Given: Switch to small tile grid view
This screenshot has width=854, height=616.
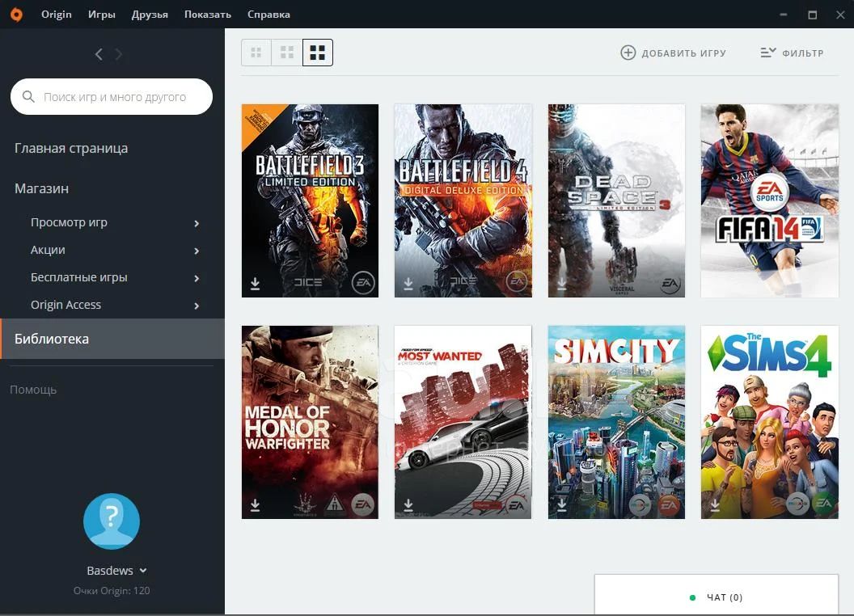Looking at the screenshot, I should coord(256,53).
